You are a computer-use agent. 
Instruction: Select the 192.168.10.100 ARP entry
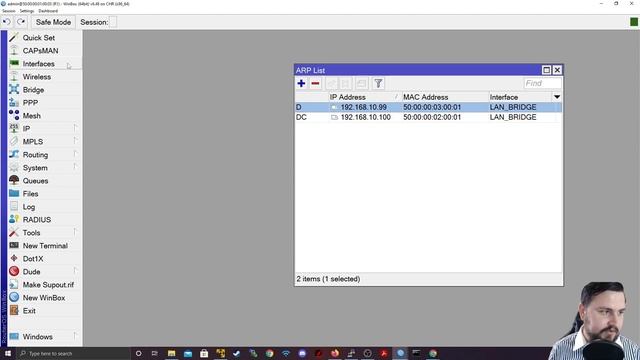[x=428, y=117]
